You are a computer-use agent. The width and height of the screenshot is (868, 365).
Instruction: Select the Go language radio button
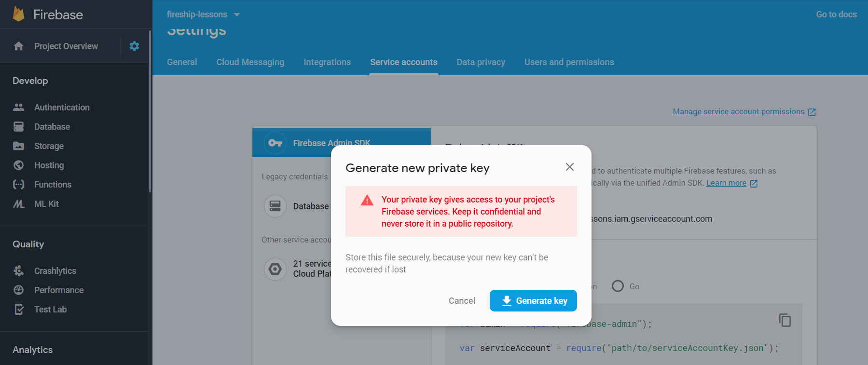[x=618, y=286]
